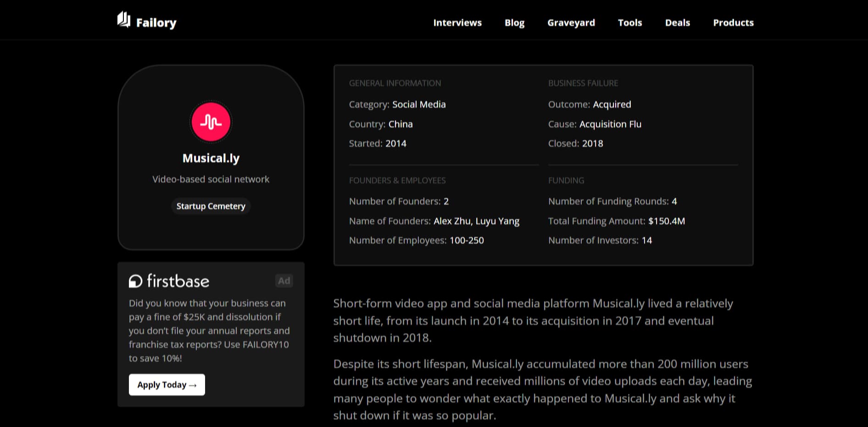Click the total funding amount $150.4M

pyautogui.click(x=666, y=221)
